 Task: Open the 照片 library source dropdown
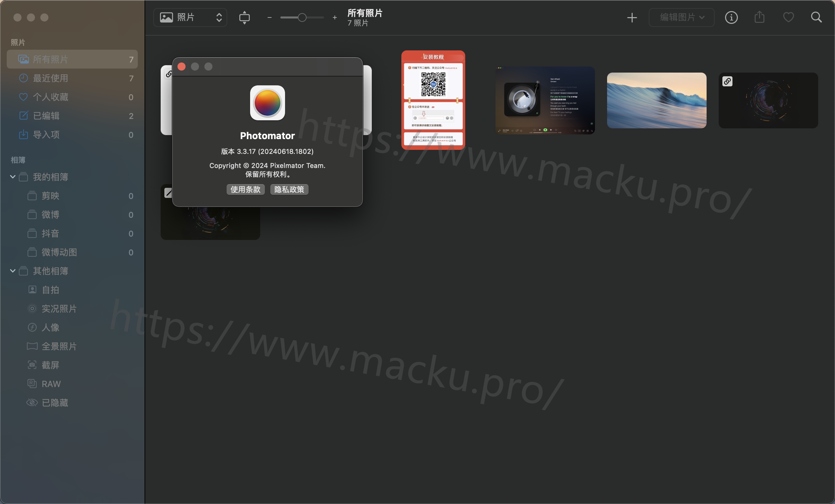[190, 17]
